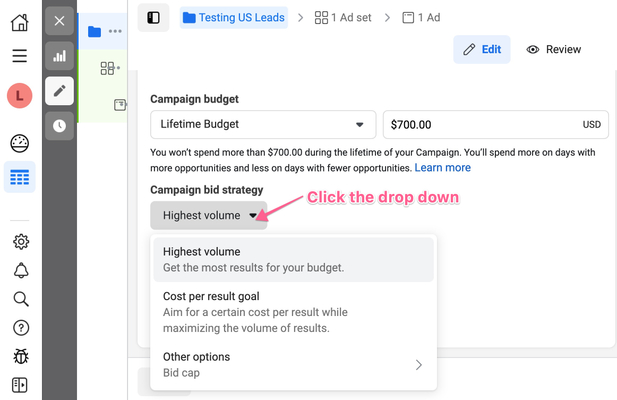
Task: Open the hamburger menu icon
Action: pyautogui.click(x=19, y=56)
